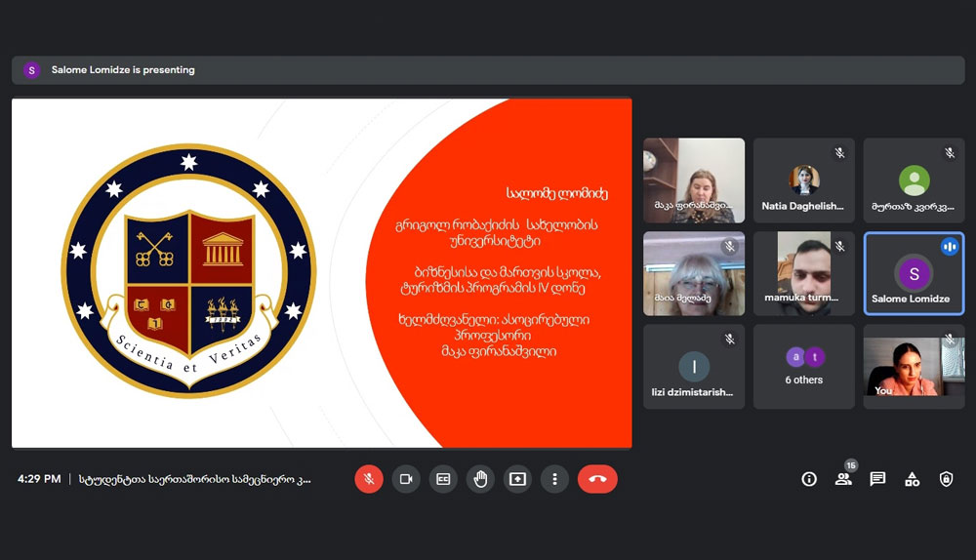Select Natia Daghelishvili's participant tile
This screenshot has height=560, width=976.
coord(804,180)
